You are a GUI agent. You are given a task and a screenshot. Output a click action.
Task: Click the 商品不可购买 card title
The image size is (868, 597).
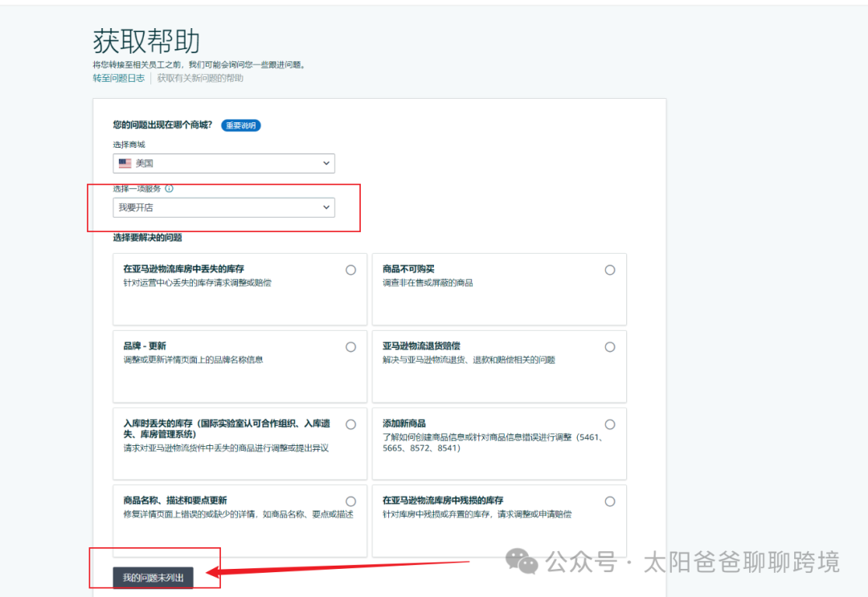click(408, 269)
